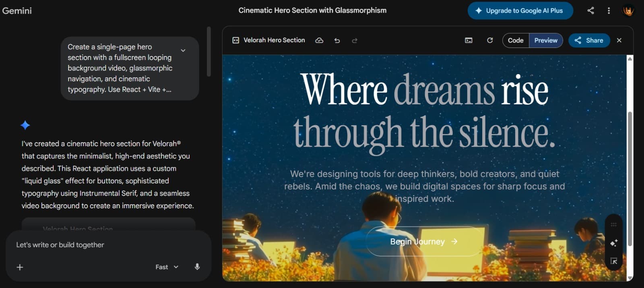644x288 pixels.
Task: Click the select element icon in preview
Action: [x=613, y=261]
